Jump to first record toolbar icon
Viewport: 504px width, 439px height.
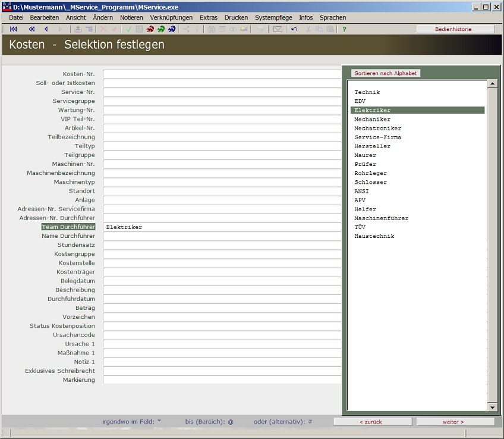coord(14,29)
